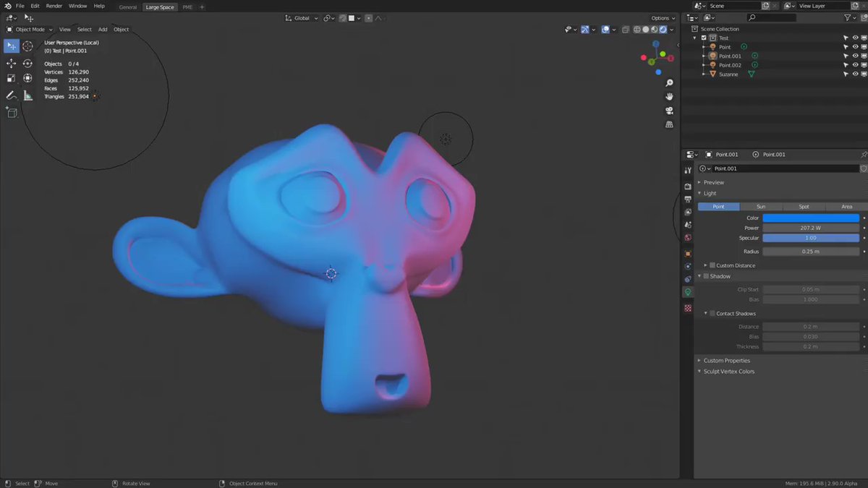Click the Point light type button
Viewport: 868px width, 488px height.
tap(718, 207)
